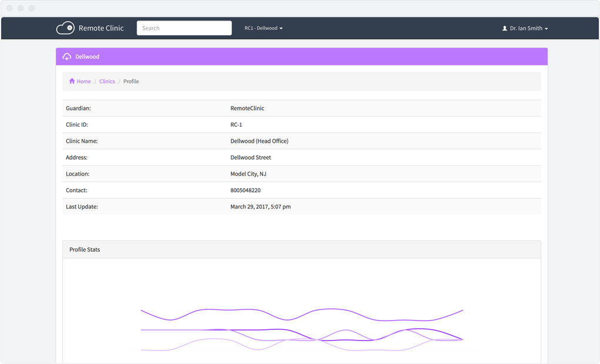Go to Home via breadcrumb link
Viewport: 600px width, 364px height.
83,82
